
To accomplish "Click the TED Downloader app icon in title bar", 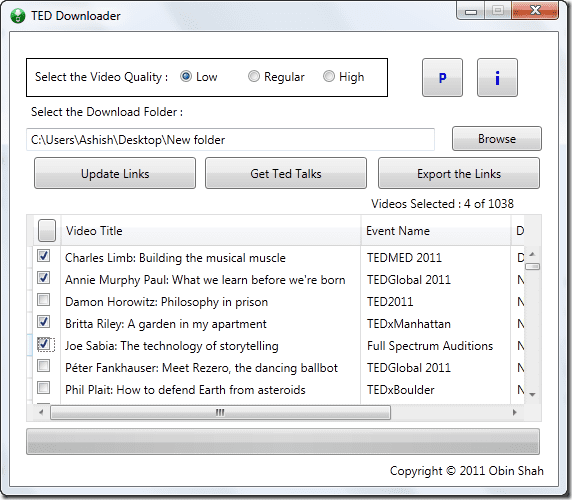I will pyautogui.click(x=18, y=16).
